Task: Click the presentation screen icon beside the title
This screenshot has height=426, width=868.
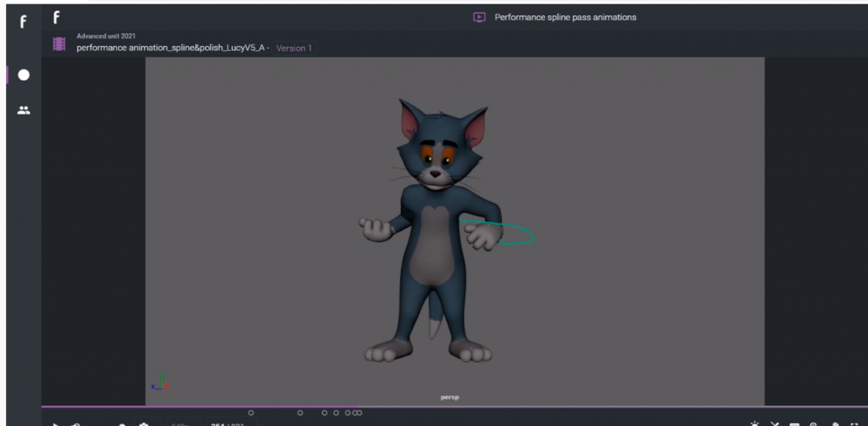Action: click(479, 17)
